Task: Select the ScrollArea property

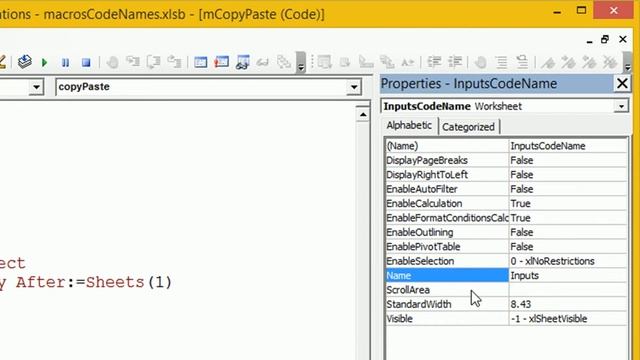Action: pyautogui.click(x=447, y=290)
